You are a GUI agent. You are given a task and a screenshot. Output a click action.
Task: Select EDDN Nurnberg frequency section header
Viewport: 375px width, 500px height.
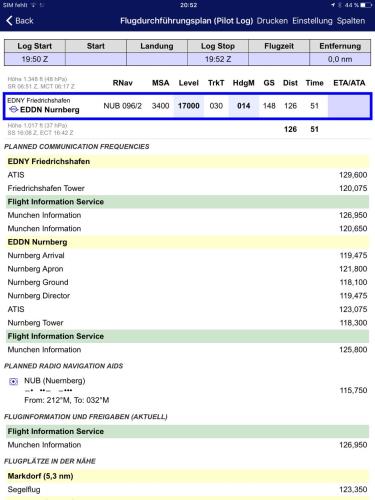(187, 242)
